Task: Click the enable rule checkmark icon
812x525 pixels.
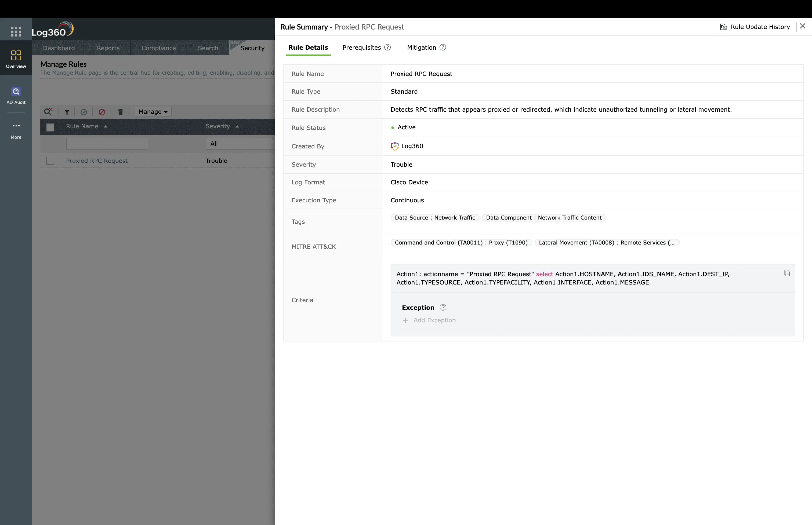Action: pyautogui.click(x=84, y=112)
